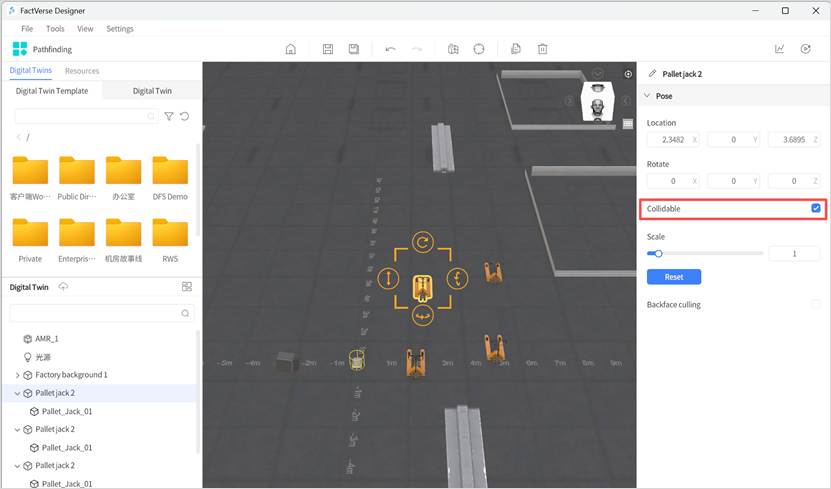Collapse the Pose section

(x=647, y=96)
